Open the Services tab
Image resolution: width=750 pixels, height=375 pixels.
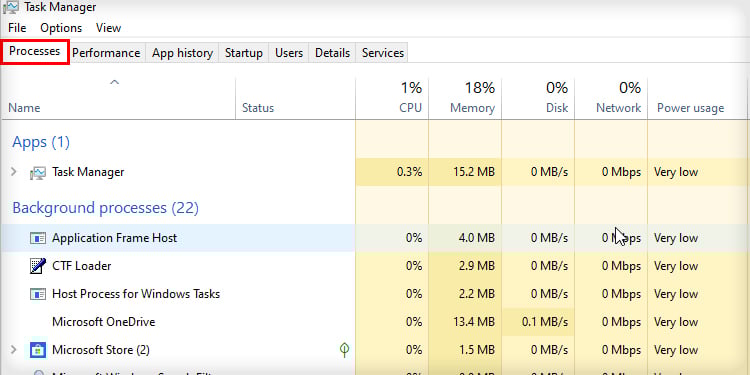(x=383, y=53)
